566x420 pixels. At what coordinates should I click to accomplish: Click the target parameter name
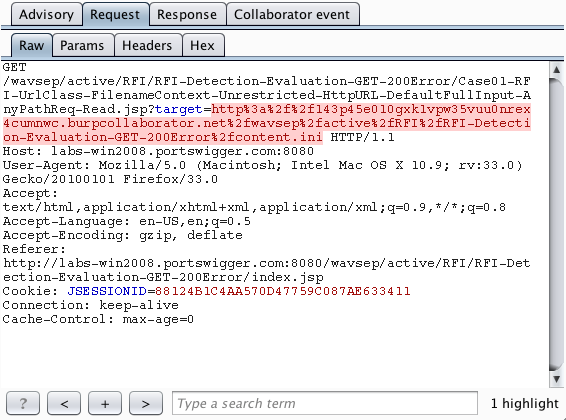tap(179, 109)
